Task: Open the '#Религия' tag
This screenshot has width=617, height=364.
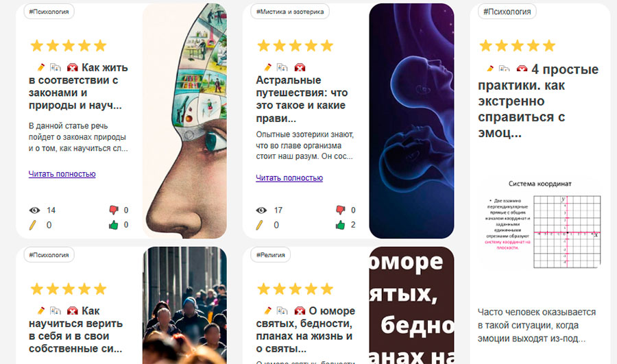Action: pyautogui.click(x=271, y=254)
